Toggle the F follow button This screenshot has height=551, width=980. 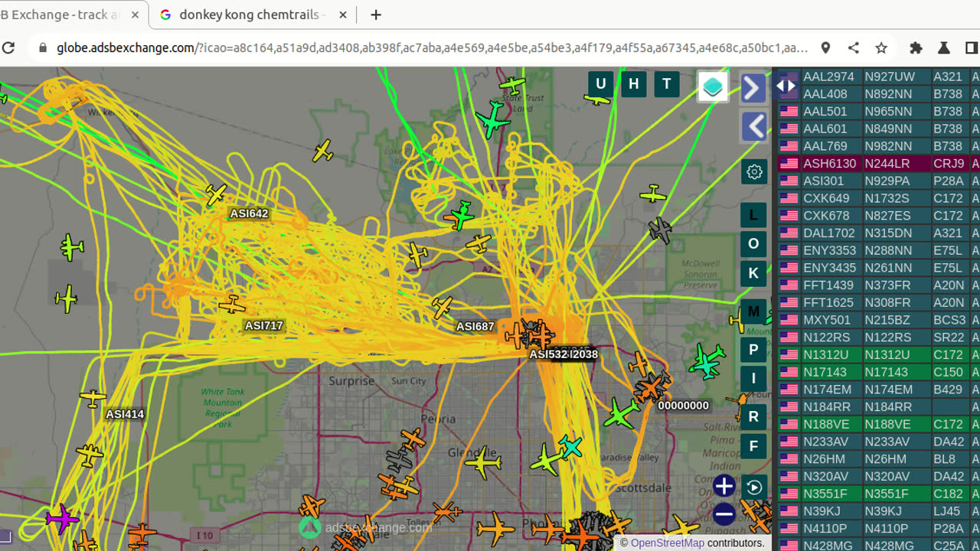[x=753, y=446]
